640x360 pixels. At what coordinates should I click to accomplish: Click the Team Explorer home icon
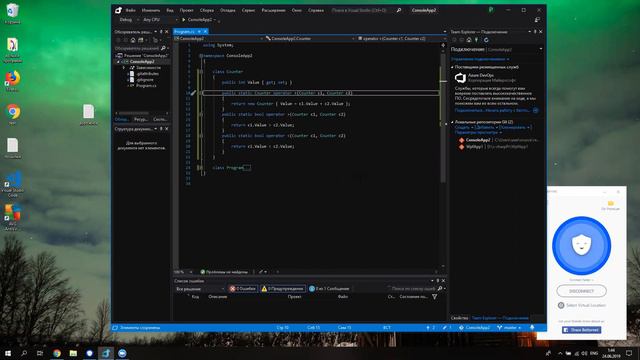[469, 40]
